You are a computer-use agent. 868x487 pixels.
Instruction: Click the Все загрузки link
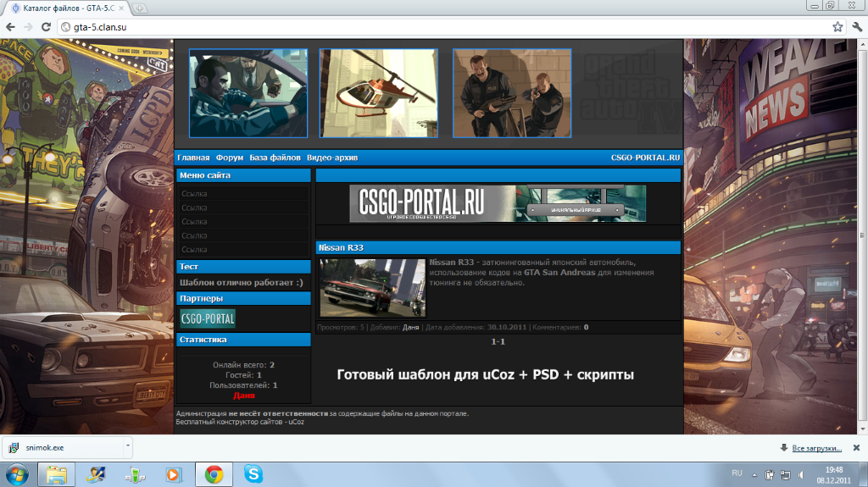point(815,448)
